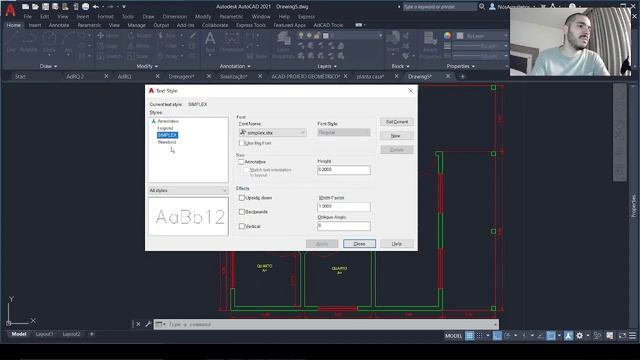Click the annotation scale icon in status bar
Viewport: 640px width, 360px height.
coord(568,336)
